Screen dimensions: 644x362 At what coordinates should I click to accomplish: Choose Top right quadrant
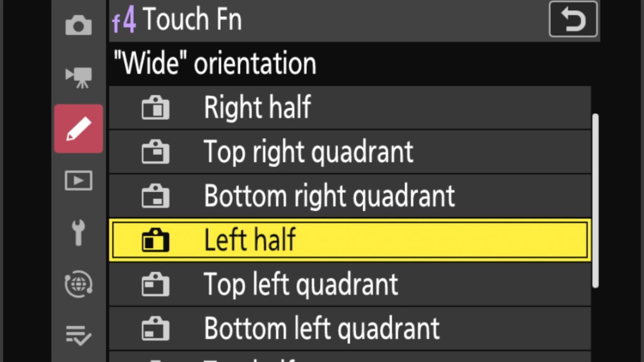click(x=308, y=152)
